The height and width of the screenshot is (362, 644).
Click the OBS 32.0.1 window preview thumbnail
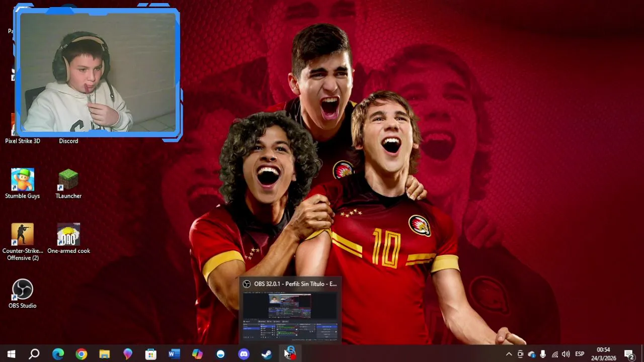coord(290,316)
